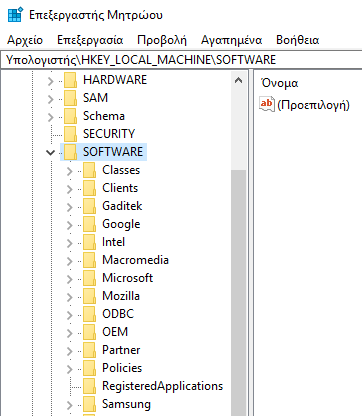This screenshot has width=362, height=416.
Task: Open the Αγαπημένα menu
Action: (231, 40)
